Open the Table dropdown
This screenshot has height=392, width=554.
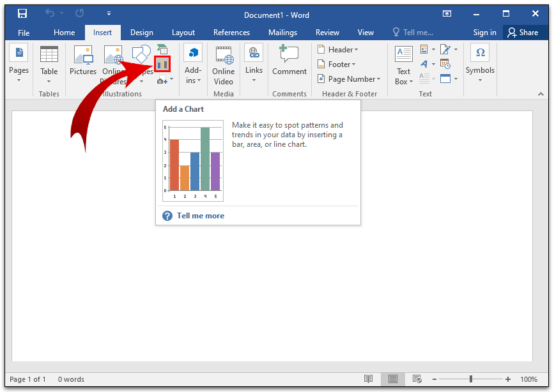point(49,64)
